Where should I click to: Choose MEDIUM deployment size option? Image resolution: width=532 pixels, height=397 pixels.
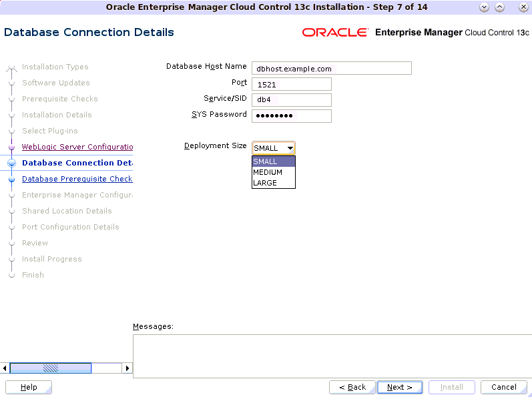tap(274, 172)
